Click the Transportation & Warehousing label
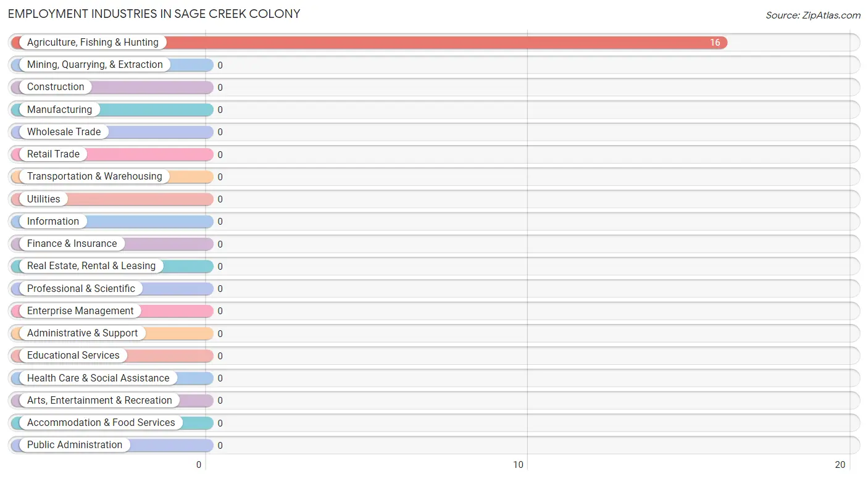868x479 pixels. point(94,177)
